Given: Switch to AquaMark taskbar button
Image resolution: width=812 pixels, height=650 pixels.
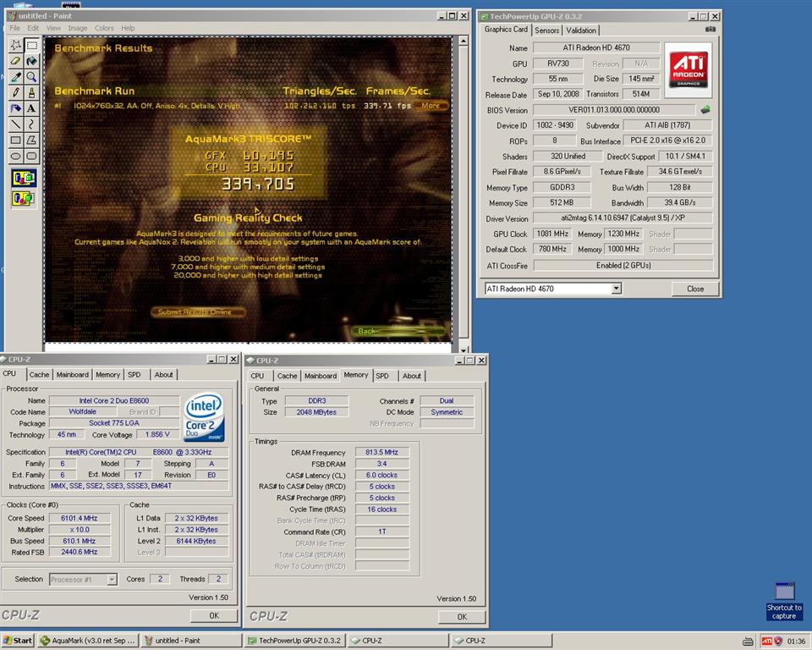Looking at the screenshot, I should click(89, 641).
